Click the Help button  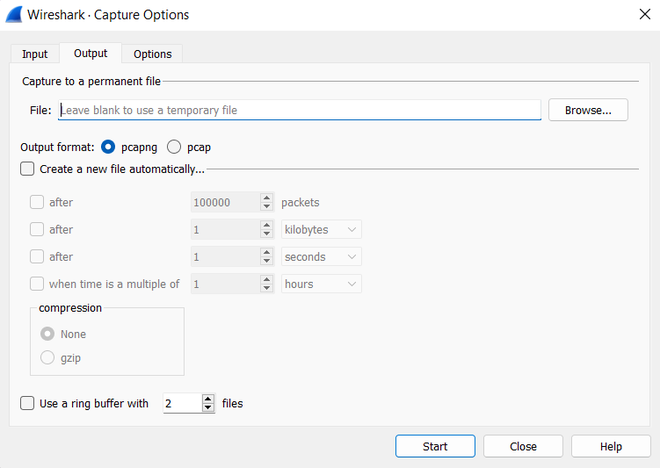click(x=611, y=446)
